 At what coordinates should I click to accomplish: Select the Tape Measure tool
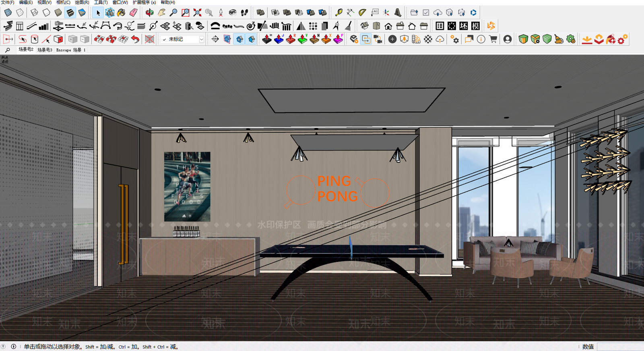point(339,13)
